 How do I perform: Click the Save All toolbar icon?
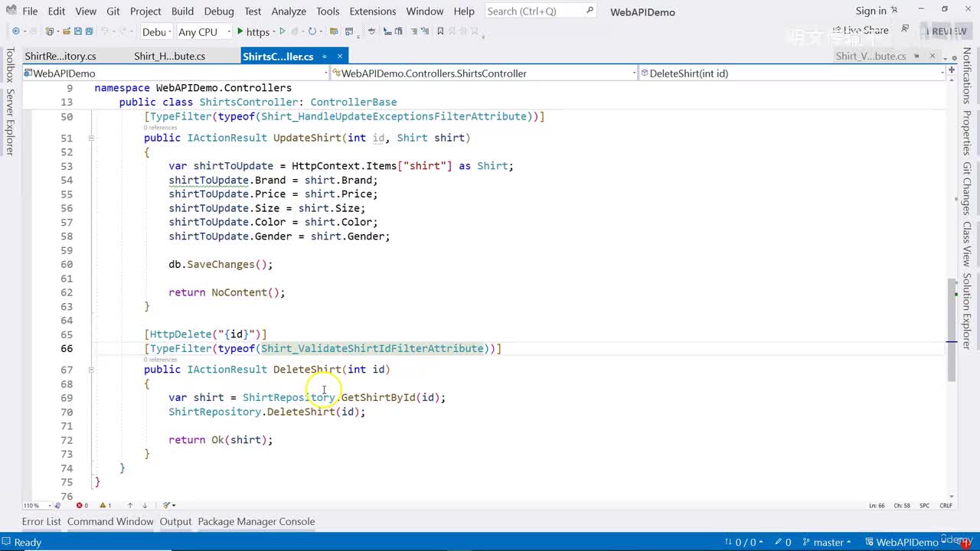tap(89, 31)
